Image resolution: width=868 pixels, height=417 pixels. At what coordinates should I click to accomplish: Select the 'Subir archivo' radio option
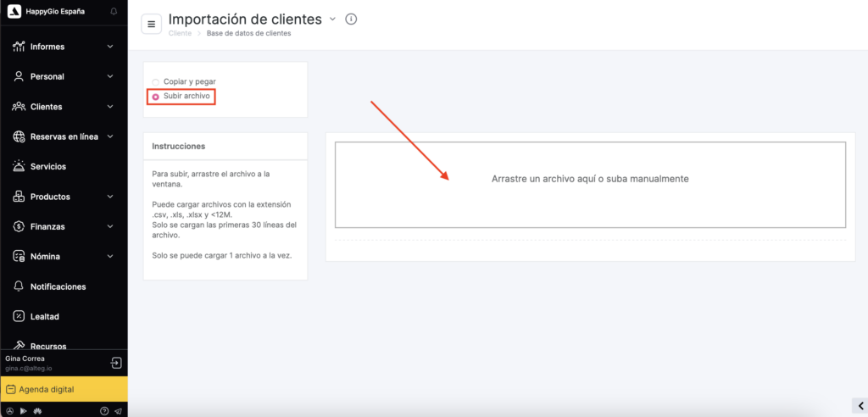click(x=156, y=97)
